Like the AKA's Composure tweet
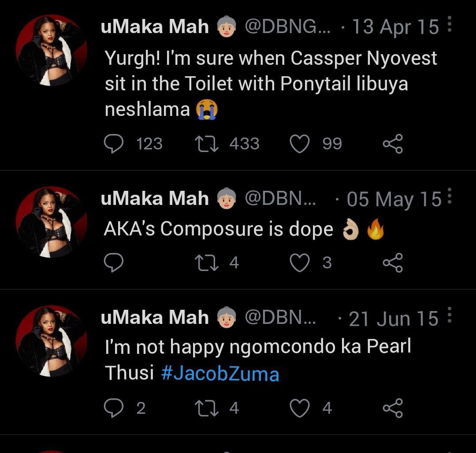Screen dimensions: 476x453 coord(300,263)
